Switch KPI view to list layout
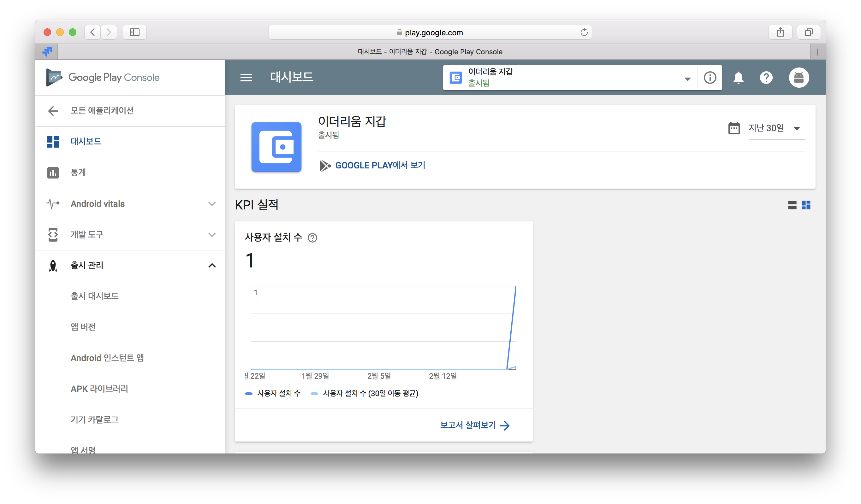Image resolution: width=861 pixels, height=504 pixels. 792,205
